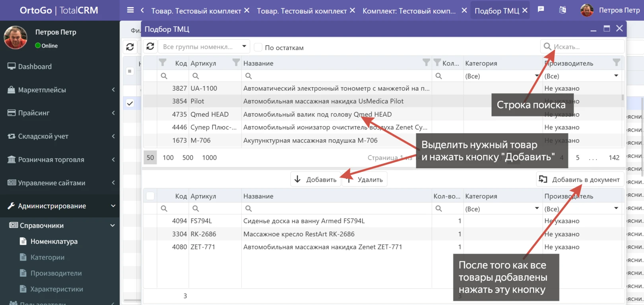Click the Код column filter funnel icon

(163, 62)
